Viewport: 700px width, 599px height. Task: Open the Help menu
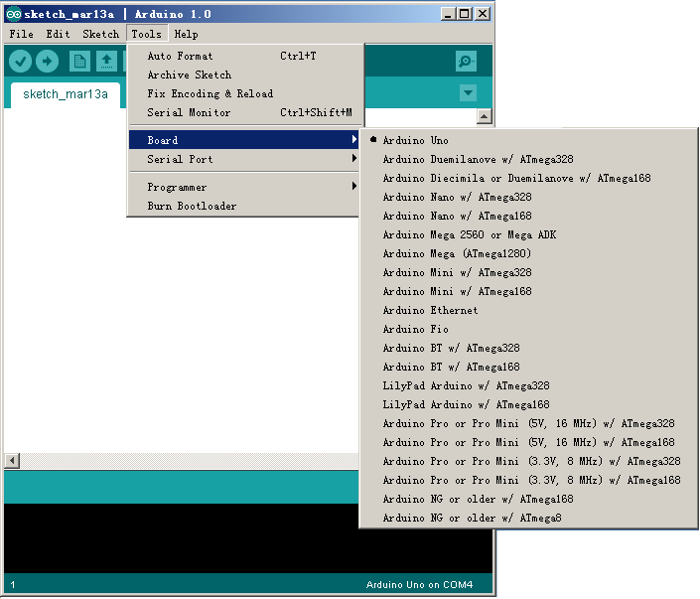click(186, 34)
